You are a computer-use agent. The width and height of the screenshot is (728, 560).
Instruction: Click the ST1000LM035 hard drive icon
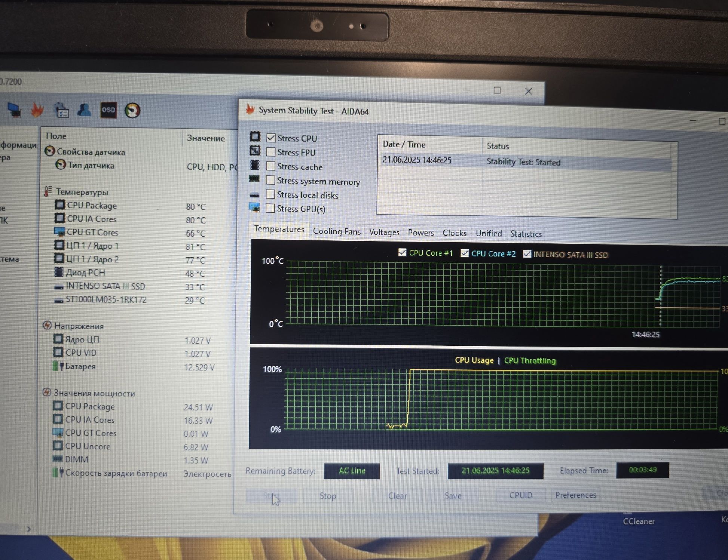pyautogui.click(x=59, y=300)
